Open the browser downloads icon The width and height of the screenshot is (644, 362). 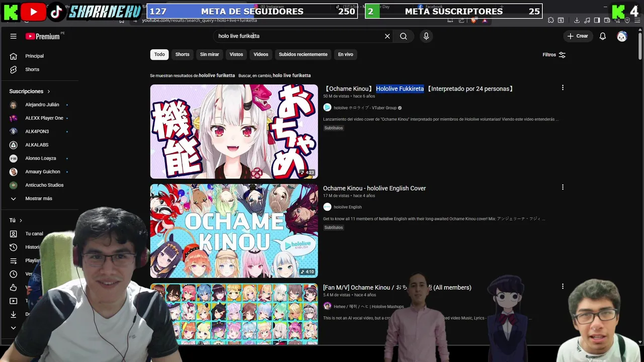click(577, 20)
